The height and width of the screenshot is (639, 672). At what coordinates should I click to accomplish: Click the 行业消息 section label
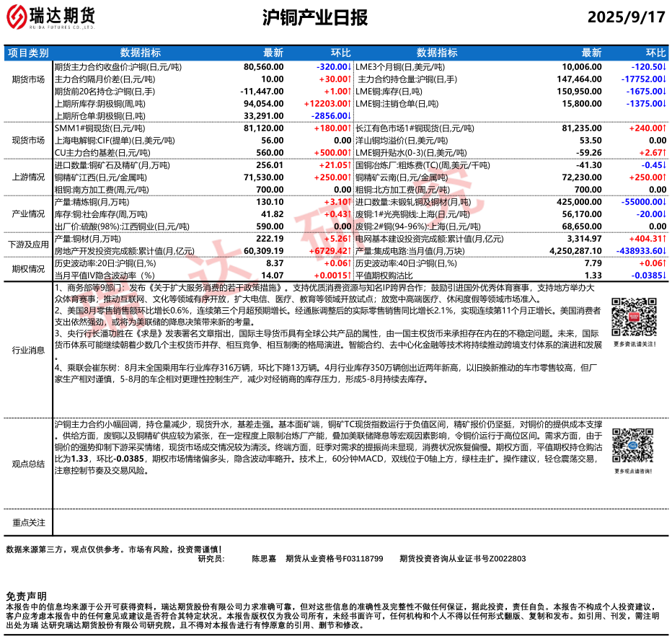click(x=28, y=350)
